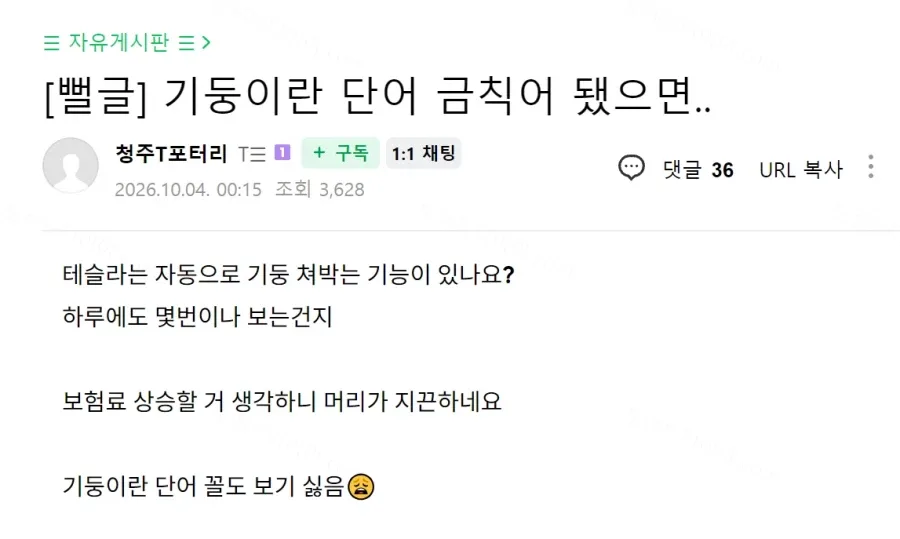Click the line about 보험료 상승
The height and width of the screenshot is (539, 900).
pos(282,401)
